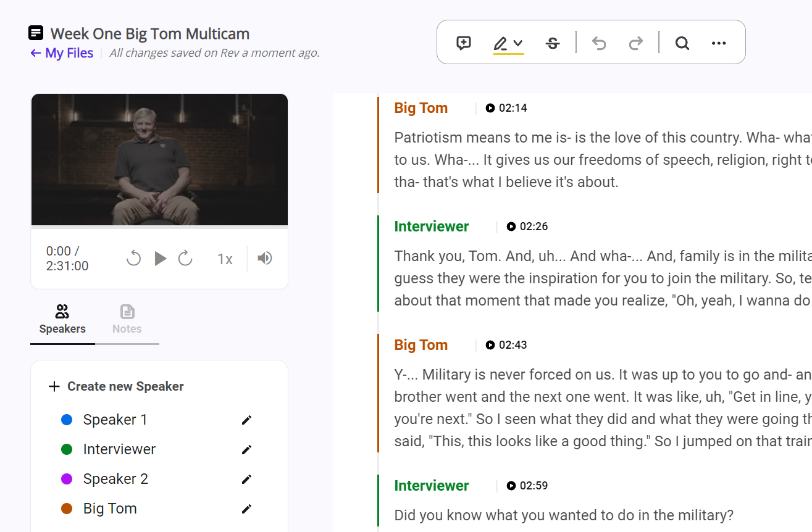
Task: Switch to the Notes tab
Action: 127,320
